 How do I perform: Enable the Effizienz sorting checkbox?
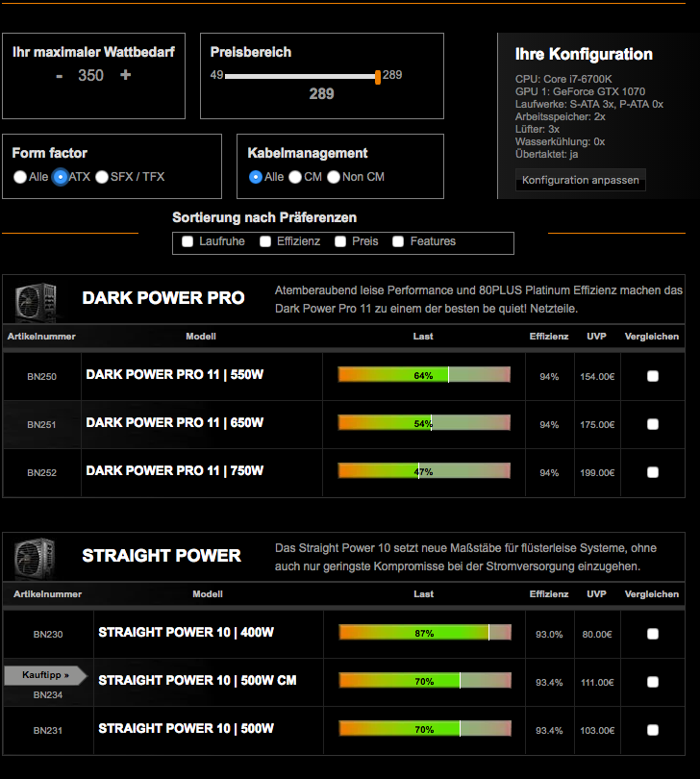pyautogui.click(x=265, y=241)
